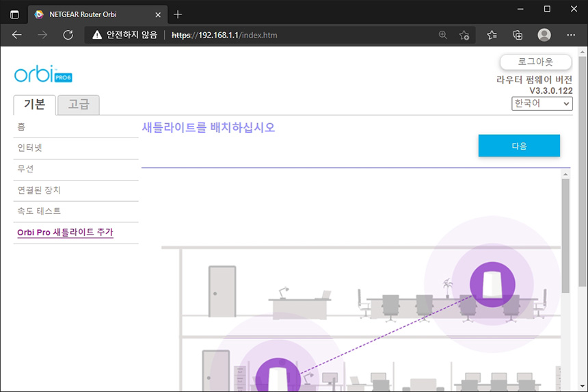Click the page scrollbar up arrow
The image size is (588, 392).
(582, 52)
